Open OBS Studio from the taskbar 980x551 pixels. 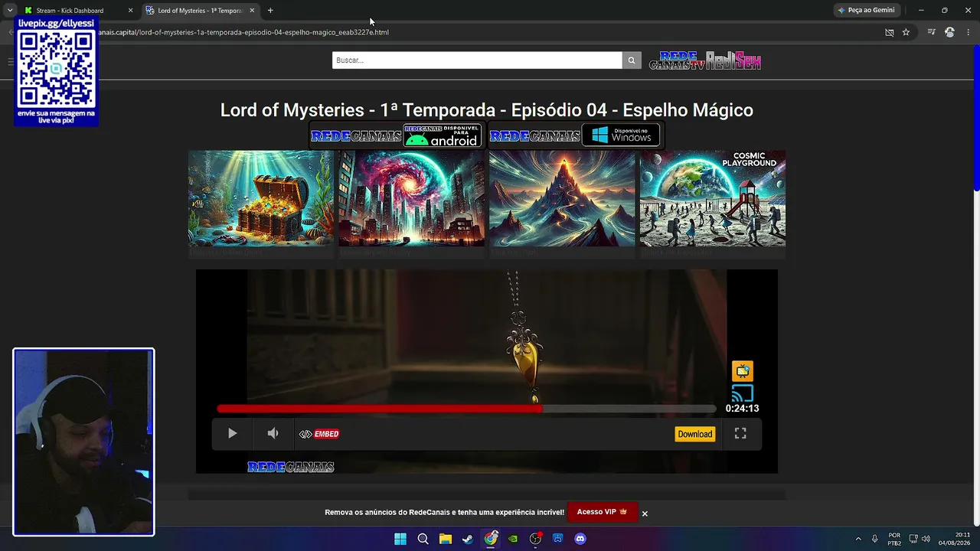coord(535,539)
